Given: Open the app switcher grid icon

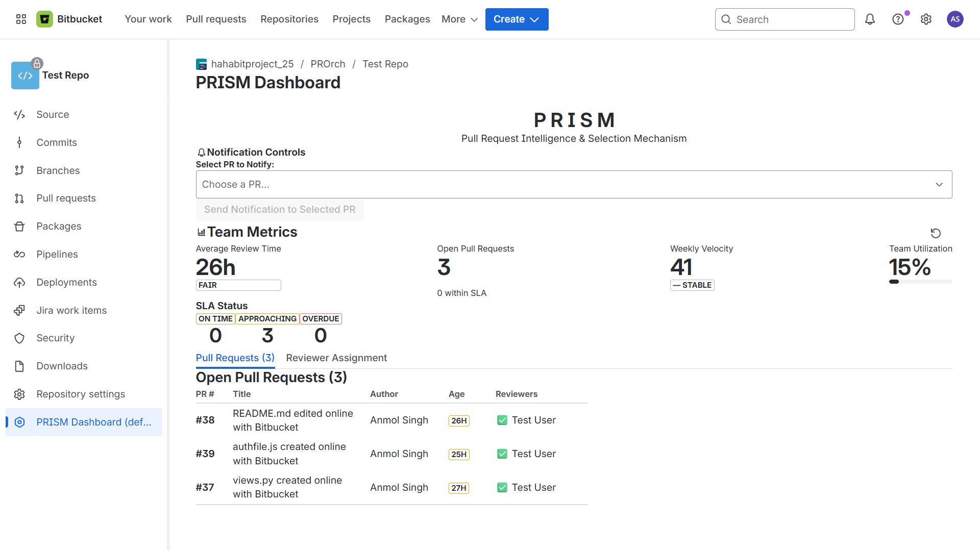Looking at the screenshot, I should 21,19.
